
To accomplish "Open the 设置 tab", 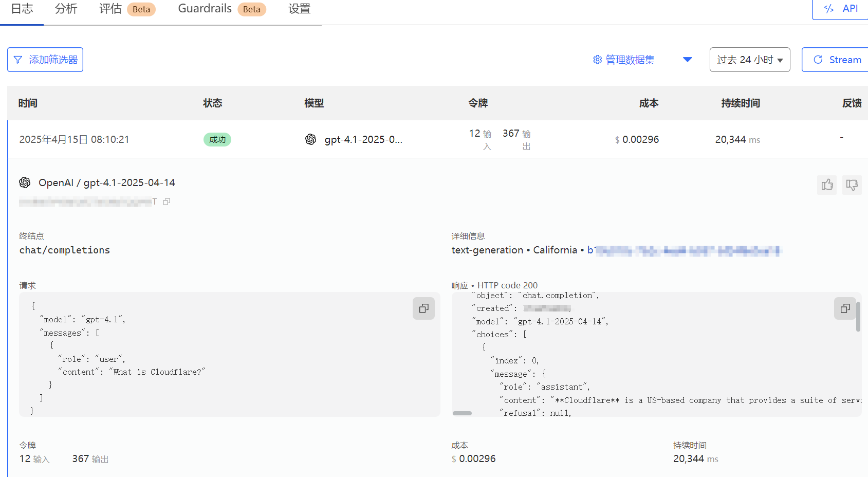I will (x=299, y=9).
